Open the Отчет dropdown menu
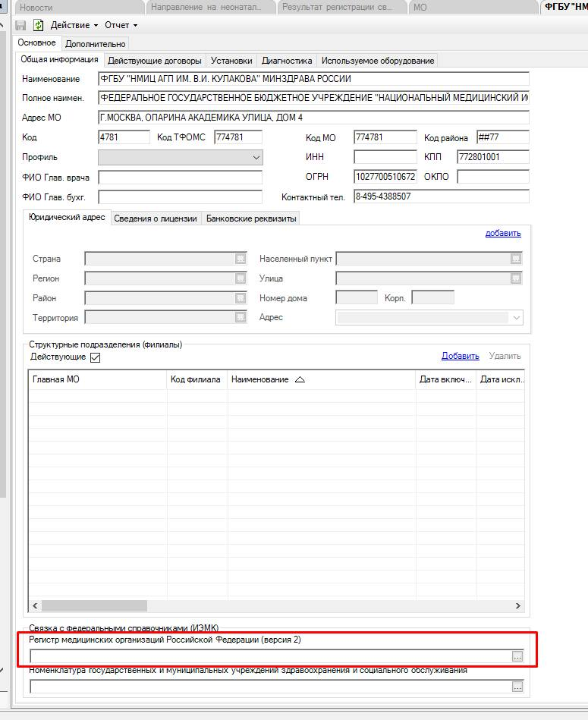 [x=121, y=25]
